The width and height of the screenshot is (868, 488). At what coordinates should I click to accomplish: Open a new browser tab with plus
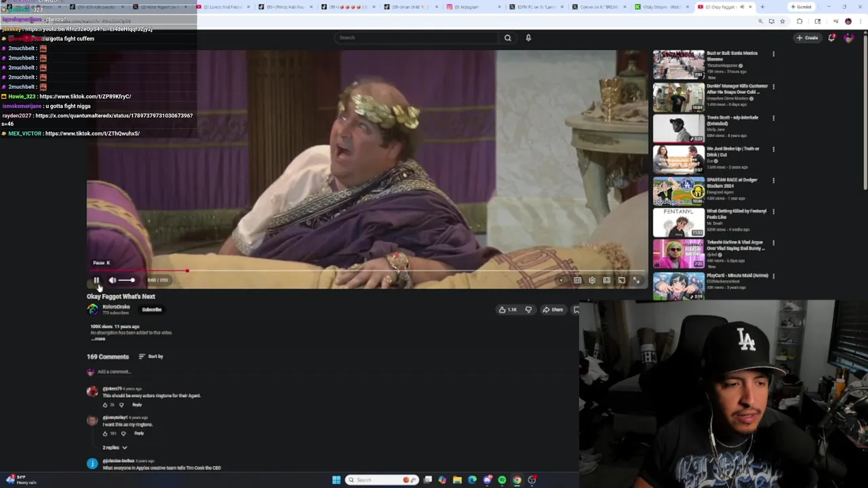762,7
